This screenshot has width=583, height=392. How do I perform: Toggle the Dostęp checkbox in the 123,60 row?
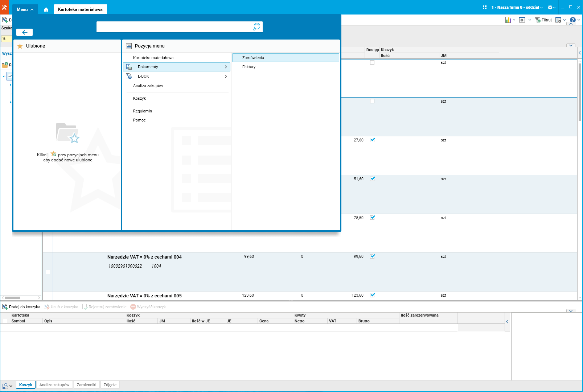pyautogui.click(x=372, y=295)
